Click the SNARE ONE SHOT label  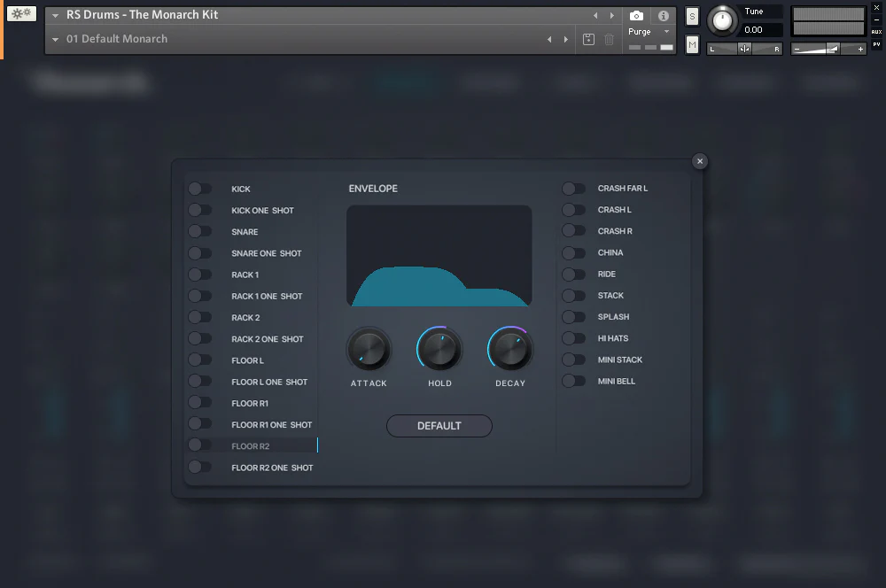pos(267,253)
